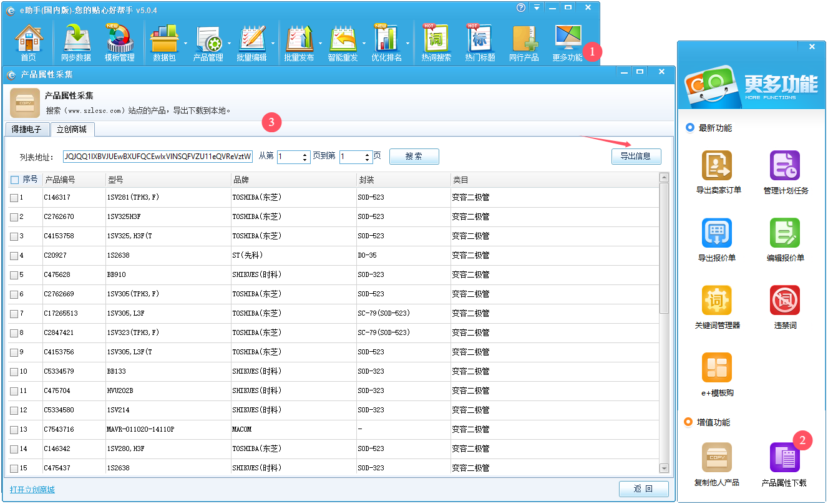Open 同行产品 competitor products icon

[x=524, y=42]
